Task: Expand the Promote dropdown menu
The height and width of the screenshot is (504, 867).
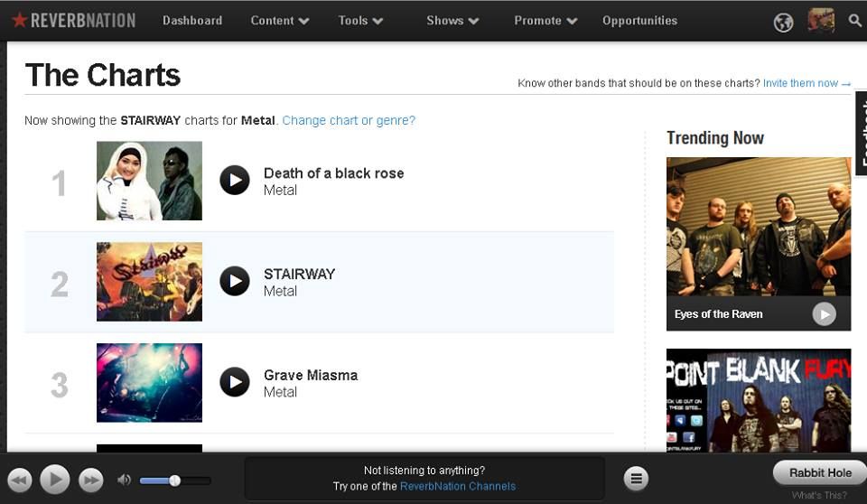Action: tap(545, 21)
